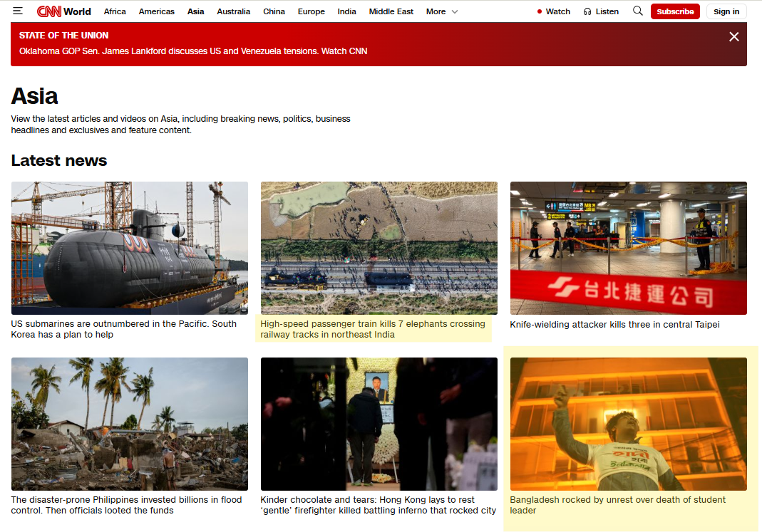The image size is (762, 532).
Task: Go to the Africa section
Action: click(x=115, y=11)
